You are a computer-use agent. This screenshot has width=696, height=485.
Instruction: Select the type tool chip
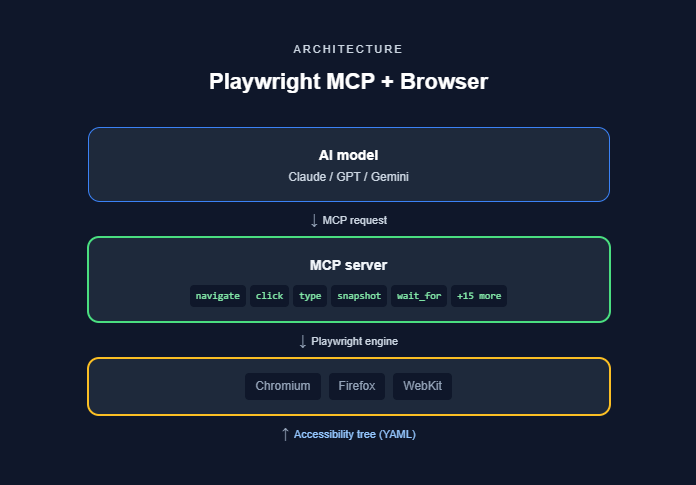310,296
